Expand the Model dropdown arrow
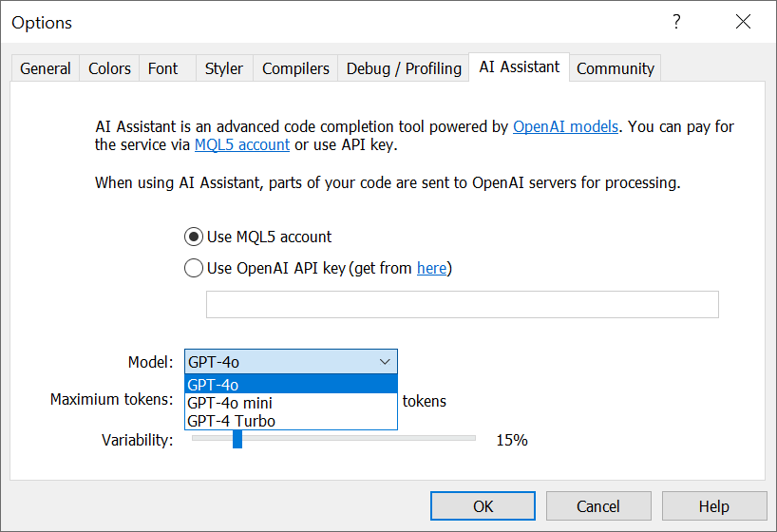The width and height of the screenshot is (777, 532). (x=385, y=362)
